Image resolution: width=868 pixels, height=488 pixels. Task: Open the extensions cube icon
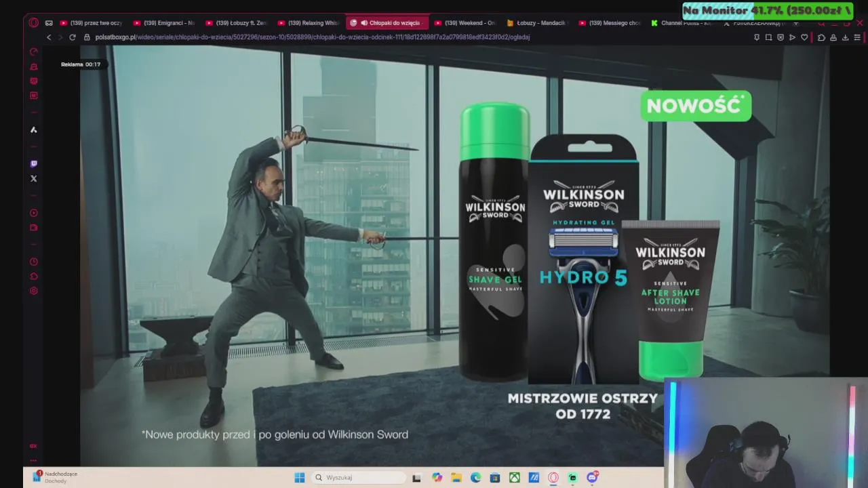tap(821, 37)
